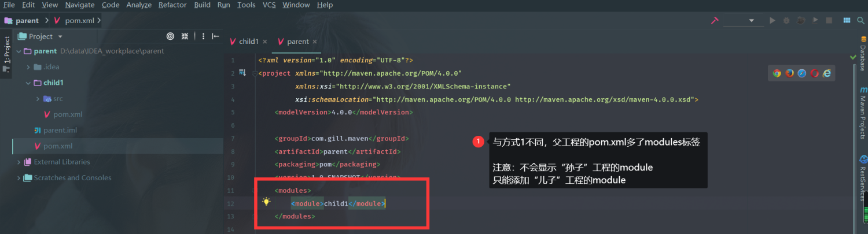Open the Refactor menu
The height and width of the screenshot is (234, 868).
pos(172,5)
